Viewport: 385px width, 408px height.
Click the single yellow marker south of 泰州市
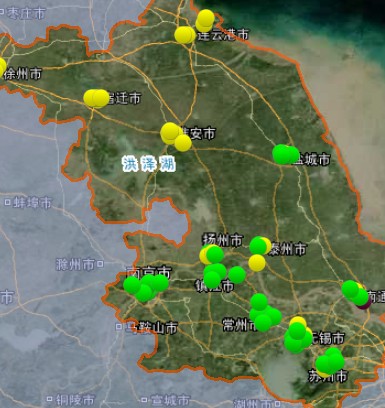257,263
